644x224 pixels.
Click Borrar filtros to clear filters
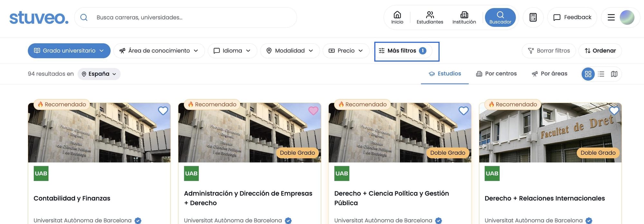tap(549, 51)
